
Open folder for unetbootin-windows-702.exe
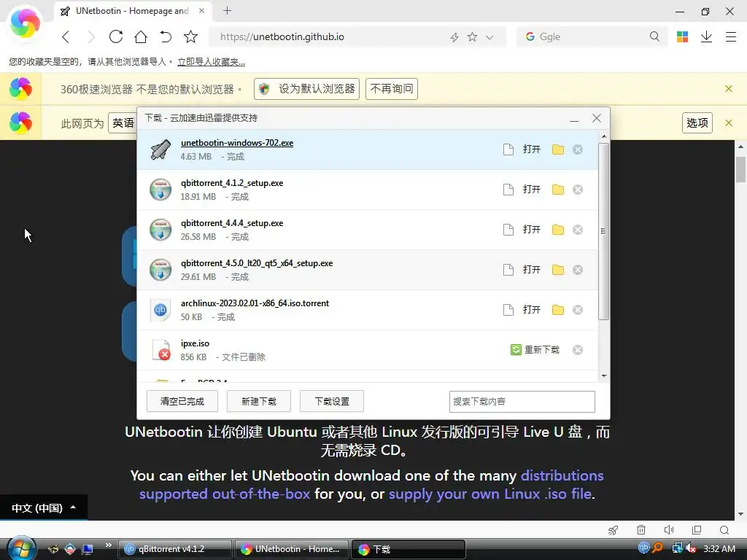[x=558, y=149]
